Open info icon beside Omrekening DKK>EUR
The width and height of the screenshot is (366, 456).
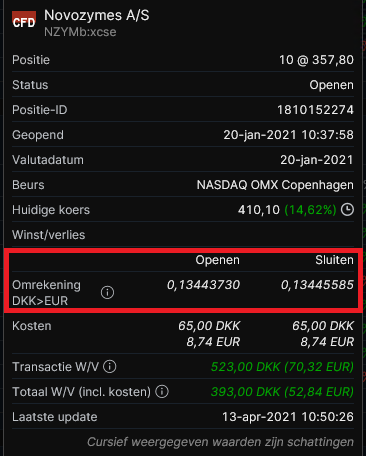tap(107, 292)
